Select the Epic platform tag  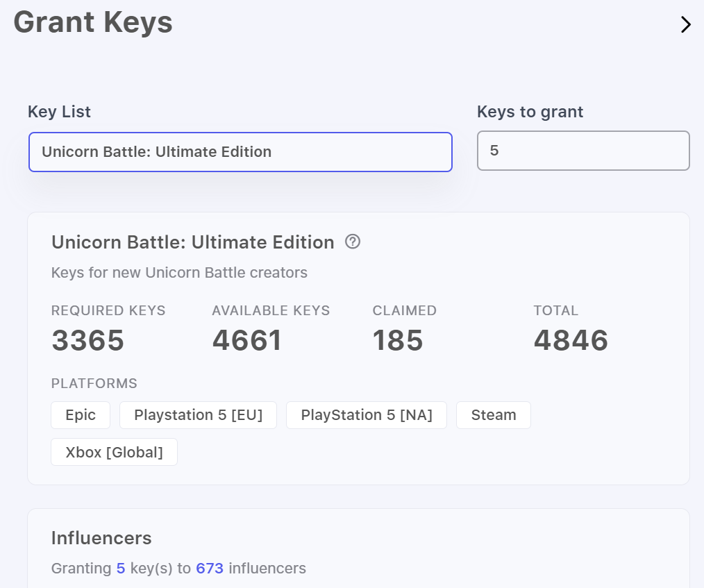point(81,414)
